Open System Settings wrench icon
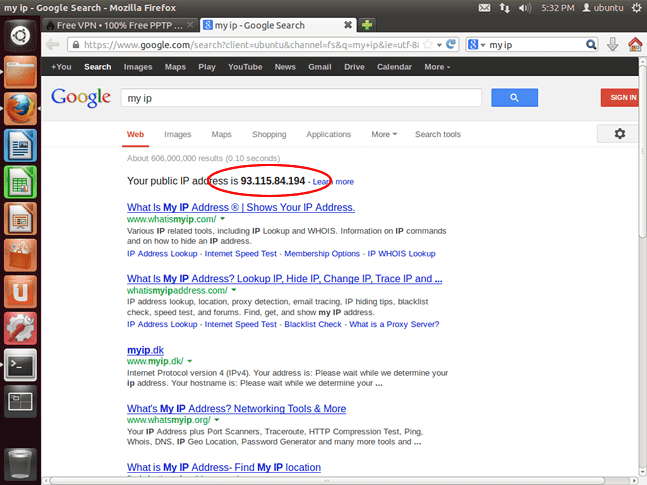This screenshot has height=485, width=647. pos(20,329)
